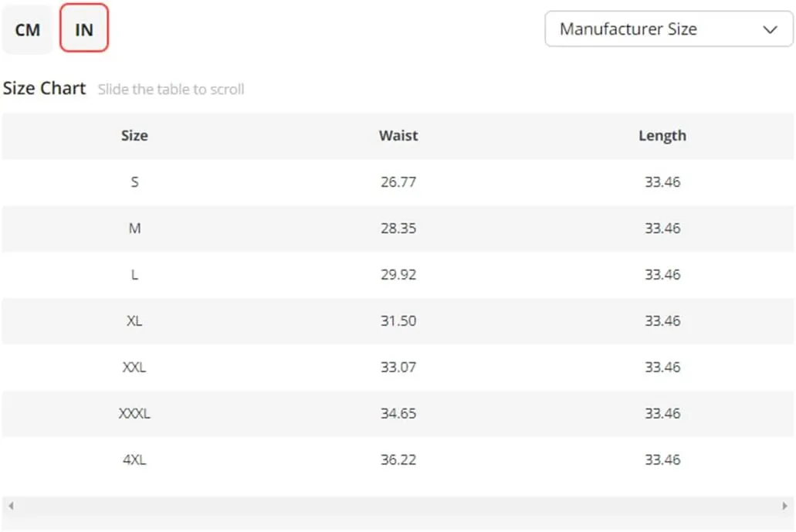The width and height of the screenshot is (796, 532).
Task: Click the Waist column header
Action: pos(398,136)
